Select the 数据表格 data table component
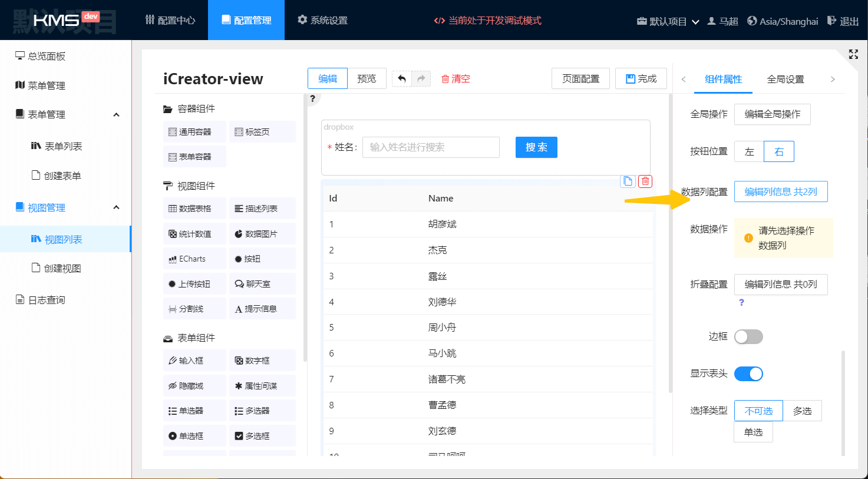 (x=194, y=209)
